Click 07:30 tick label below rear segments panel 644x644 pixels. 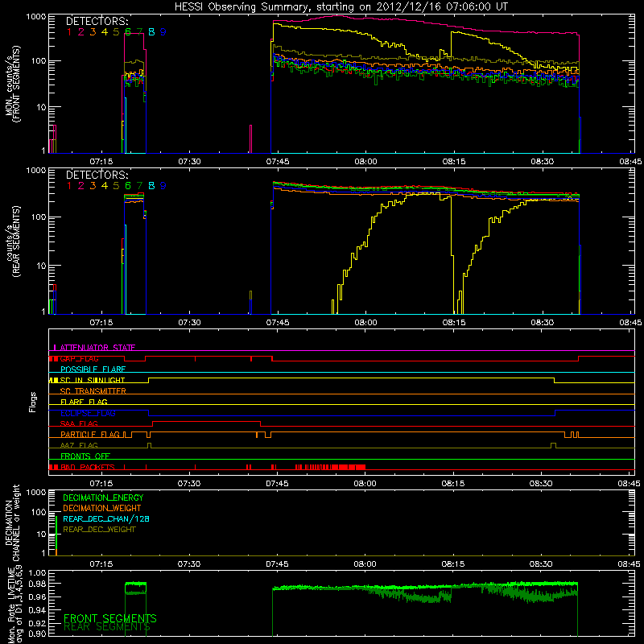click(x=189, y=323)
